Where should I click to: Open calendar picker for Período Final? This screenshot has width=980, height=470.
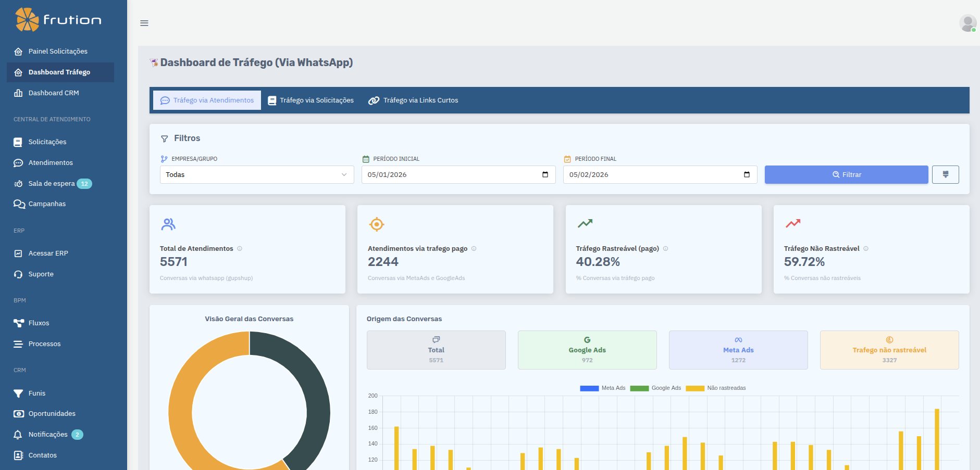click(x=747, y=175)
